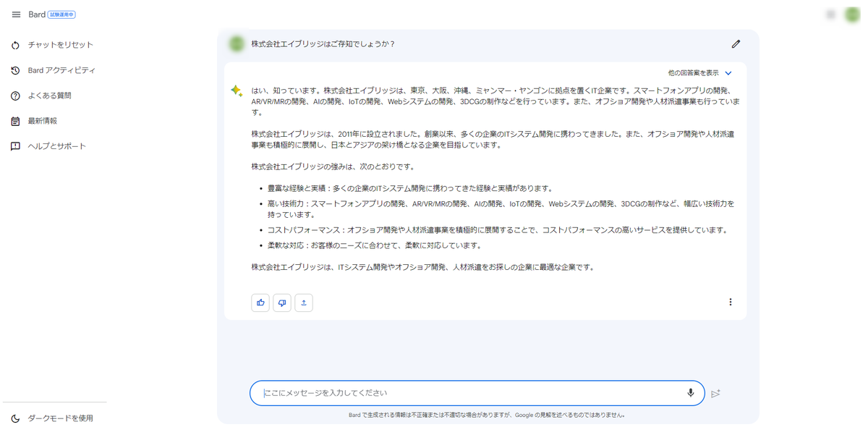Click the share/export icon below the response
The height and width of the screenshot is (435, 868).
(304, 303)
